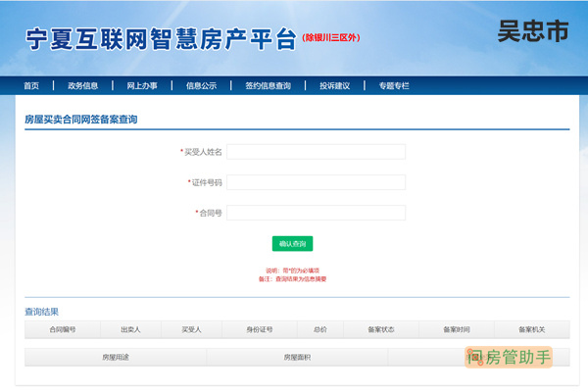The width and height of the screenshot is (588, 392).
Task: Click the 合同编号 column header
Action: [x=63, y=329]
